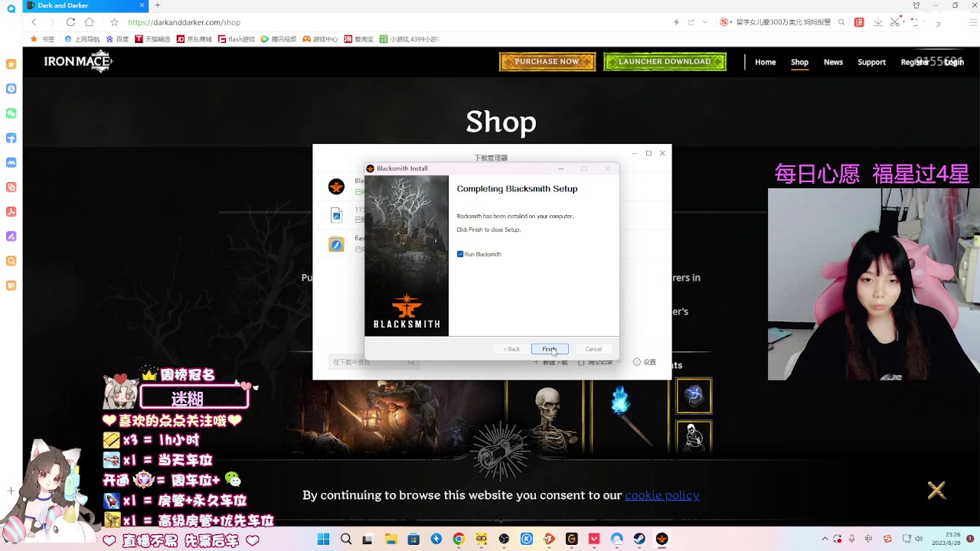Open the Register navigation item
This screenshot has width=980, height=551.
tap(915, 62)
